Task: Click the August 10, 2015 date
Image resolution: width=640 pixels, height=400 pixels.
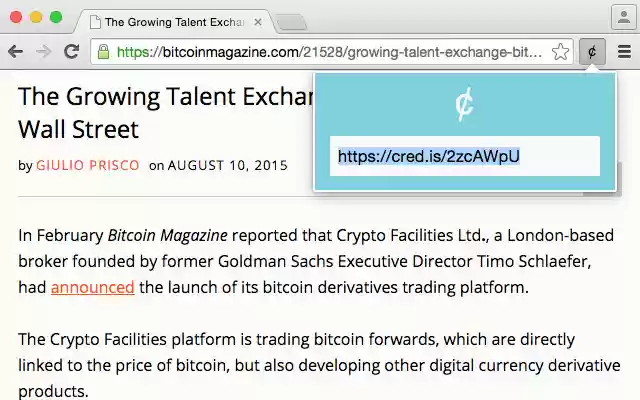Action: 227,165
